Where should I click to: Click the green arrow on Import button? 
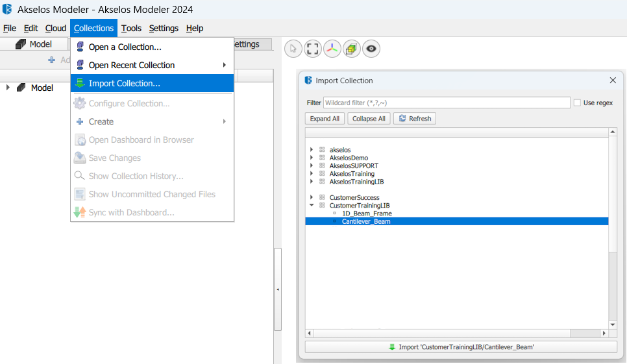(392, 347)
